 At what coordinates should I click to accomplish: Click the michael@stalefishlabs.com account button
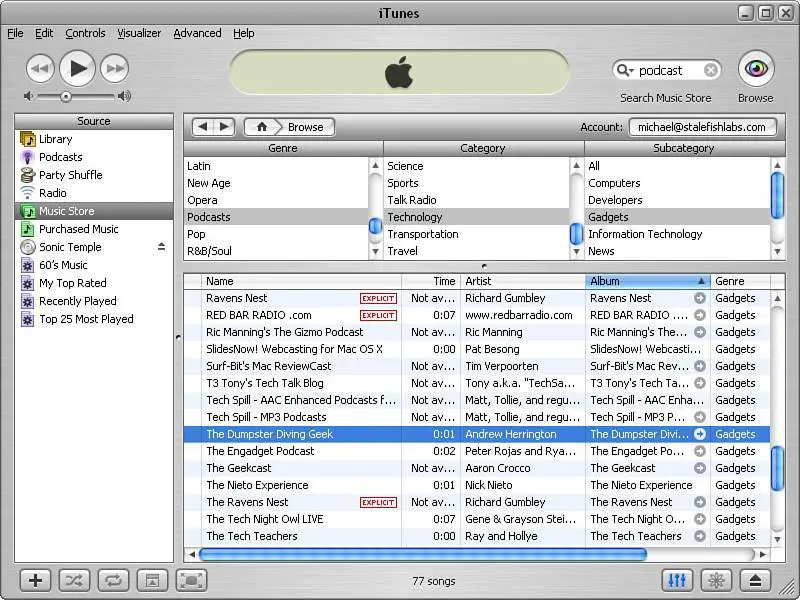point(702,127)
